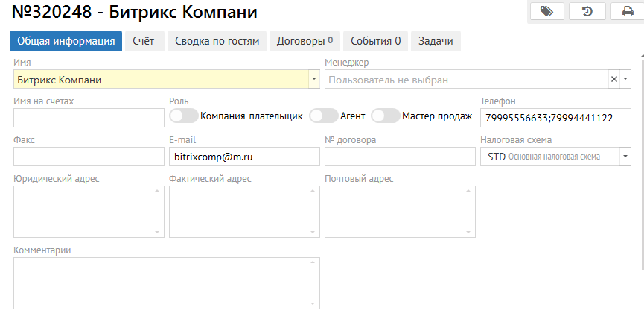Image resolution: width=644 pixels, height=322 pixels.
Task: Open the history icon button
Action: click(587, 11)
